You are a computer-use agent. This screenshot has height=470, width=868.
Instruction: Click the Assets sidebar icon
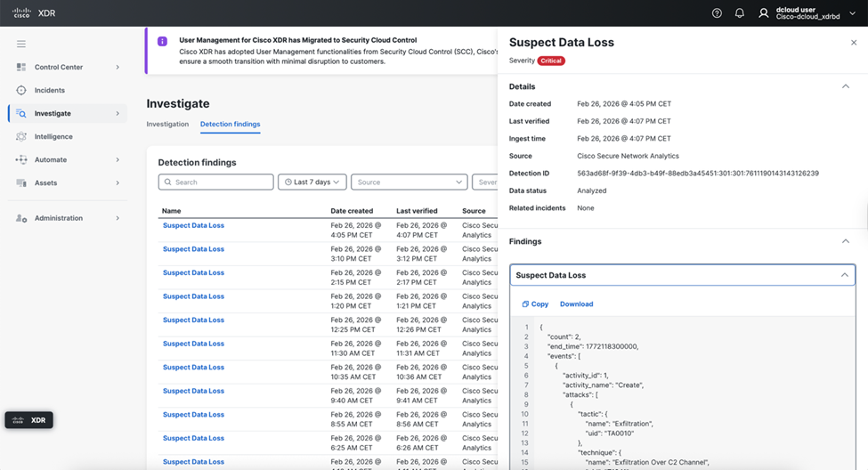click(21, 182)
